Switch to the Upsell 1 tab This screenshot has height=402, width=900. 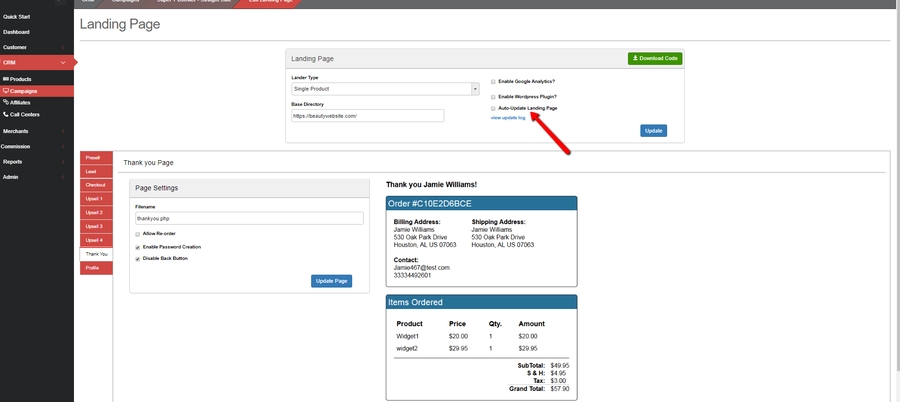coord(95,199)
